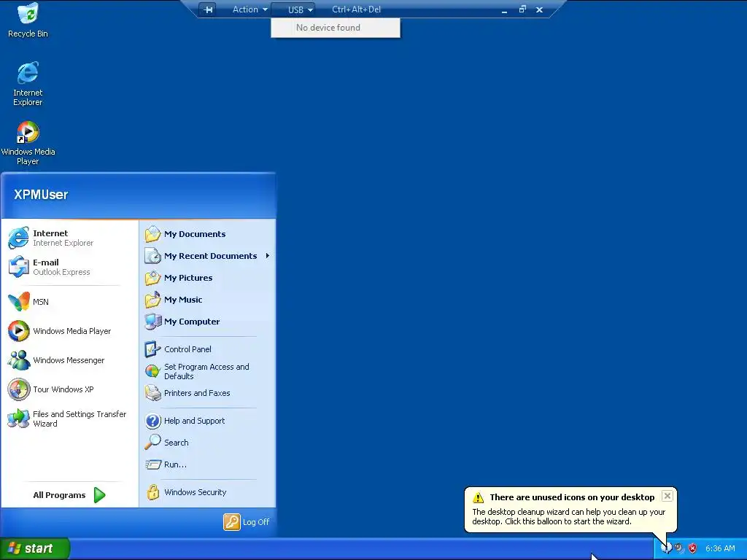Open My Pictures folder
747x560 pixels.
(x=208, y=278)
